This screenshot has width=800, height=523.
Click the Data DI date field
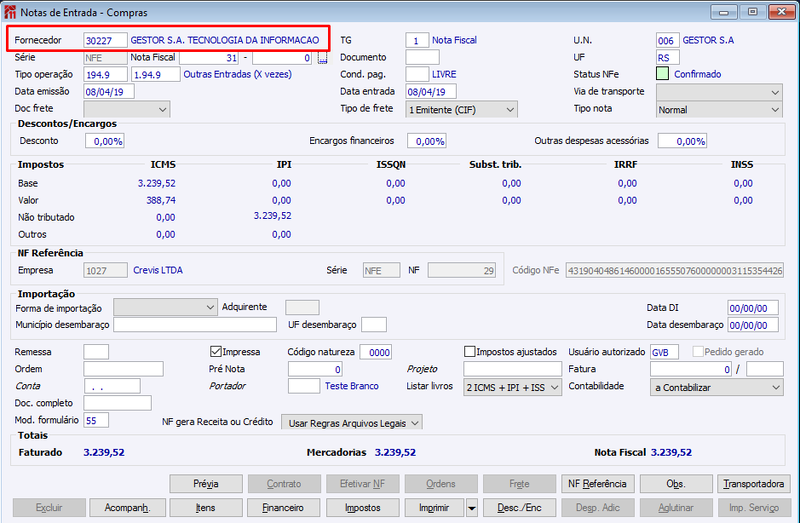click(x=753, y=308)
